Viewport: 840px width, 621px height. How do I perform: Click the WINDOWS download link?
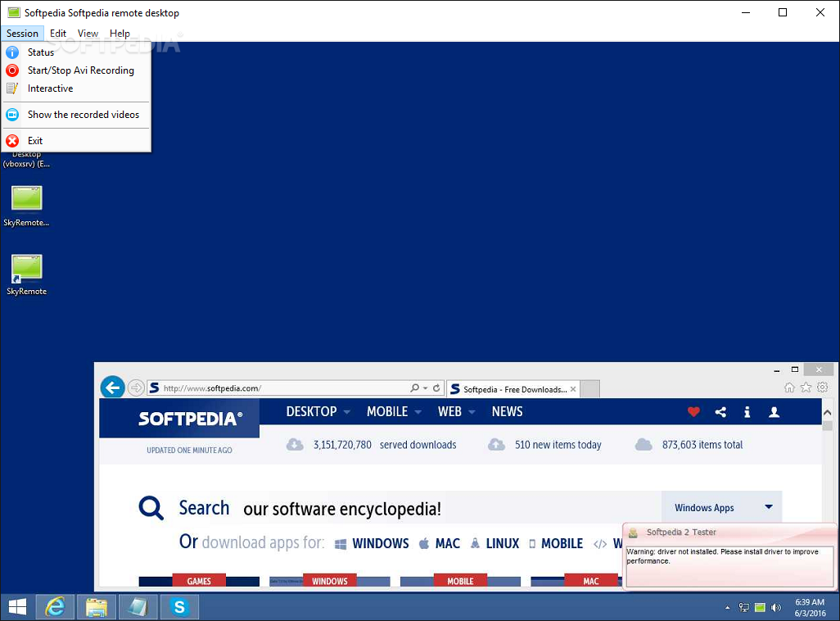(x=372, y=544)
